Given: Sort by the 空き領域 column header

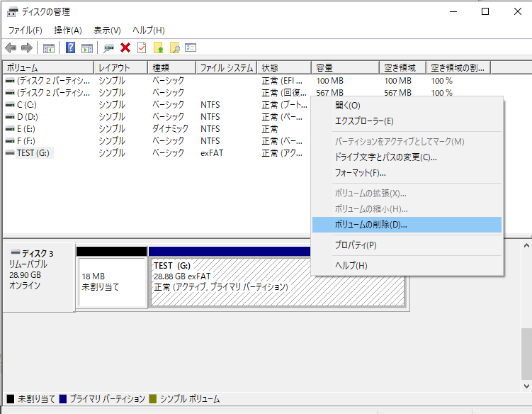Looking at the screenshot, I should (403, 68).
